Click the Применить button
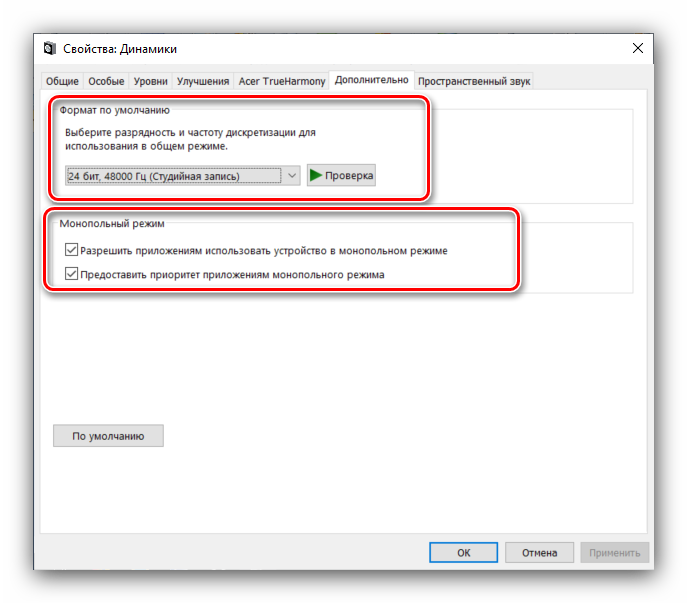Viewport: 687px width, 603px height. [x=615, y=553]
